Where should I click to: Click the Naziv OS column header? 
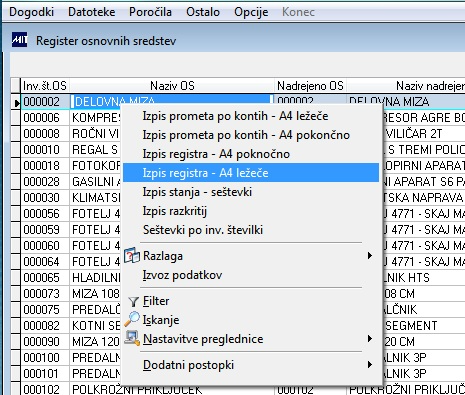172,86
